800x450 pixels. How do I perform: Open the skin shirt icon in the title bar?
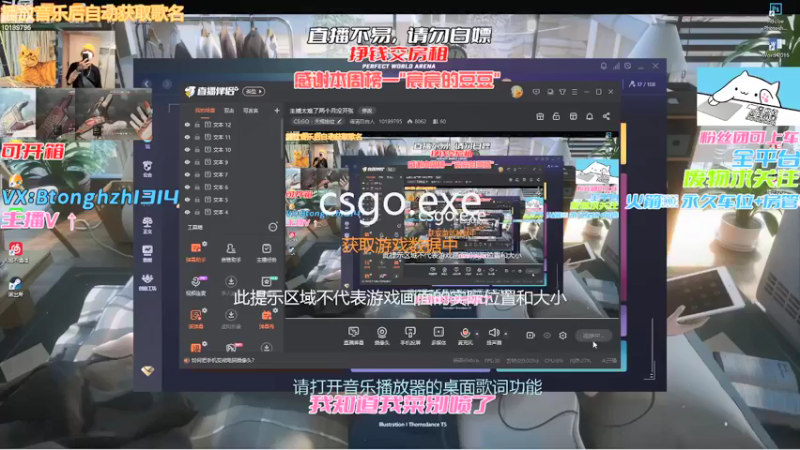562,92
